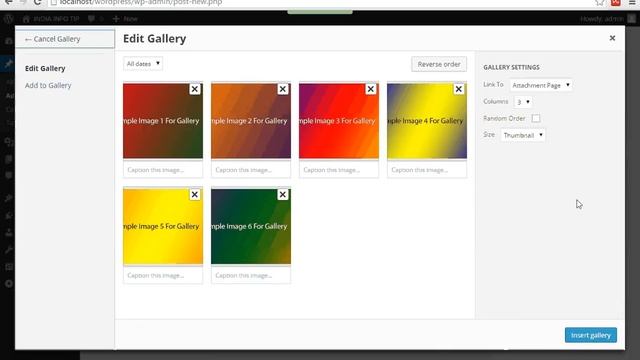Select Sample Image 5 thumbnail

coord(163,226)
